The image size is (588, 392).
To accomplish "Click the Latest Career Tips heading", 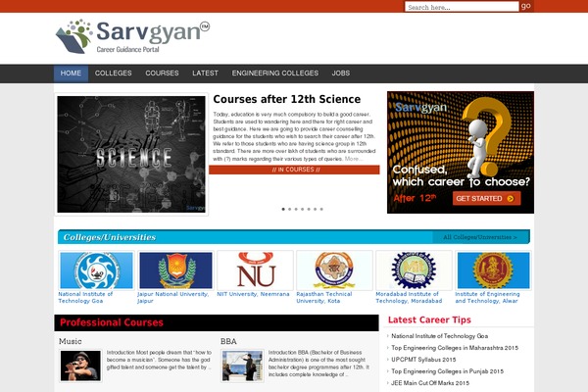I will click(x=429, y=320).
